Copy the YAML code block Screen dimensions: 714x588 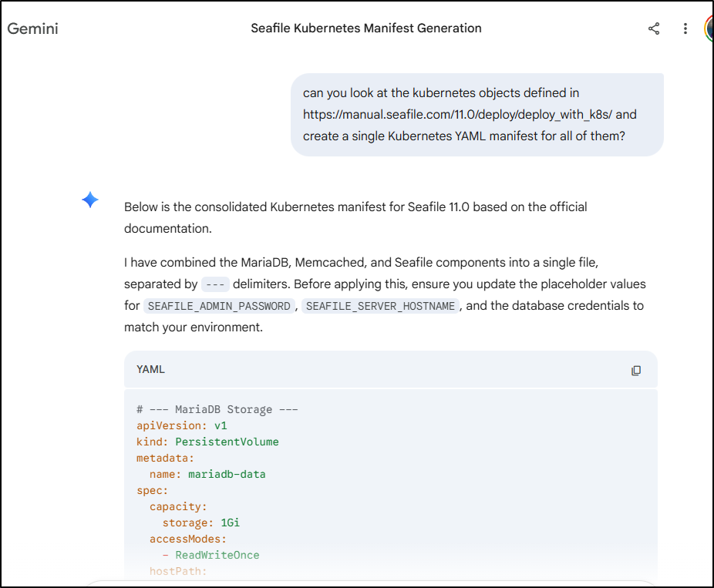pyautogui.click(x=635, y=370)
